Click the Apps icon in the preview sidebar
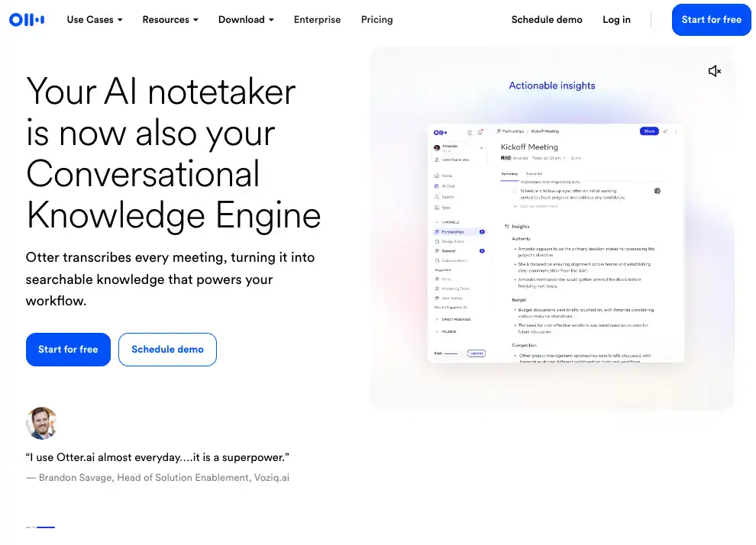 (437, 208)
